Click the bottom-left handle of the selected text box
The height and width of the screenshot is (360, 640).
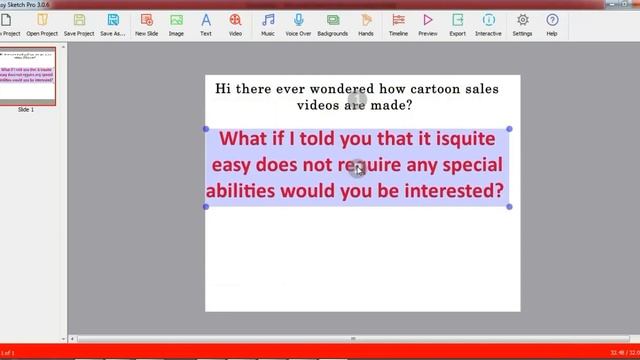pos(206,207)
